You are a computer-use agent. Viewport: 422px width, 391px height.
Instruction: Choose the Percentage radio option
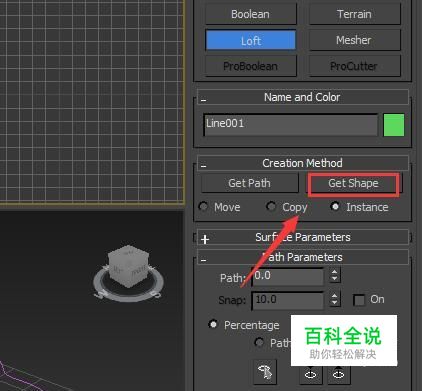(213, 324)
